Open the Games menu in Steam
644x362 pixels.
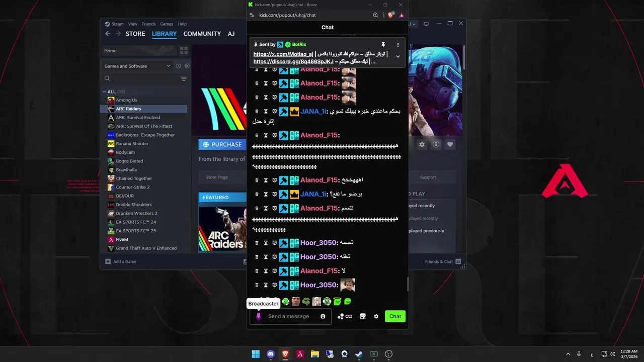tap(167, 24)
